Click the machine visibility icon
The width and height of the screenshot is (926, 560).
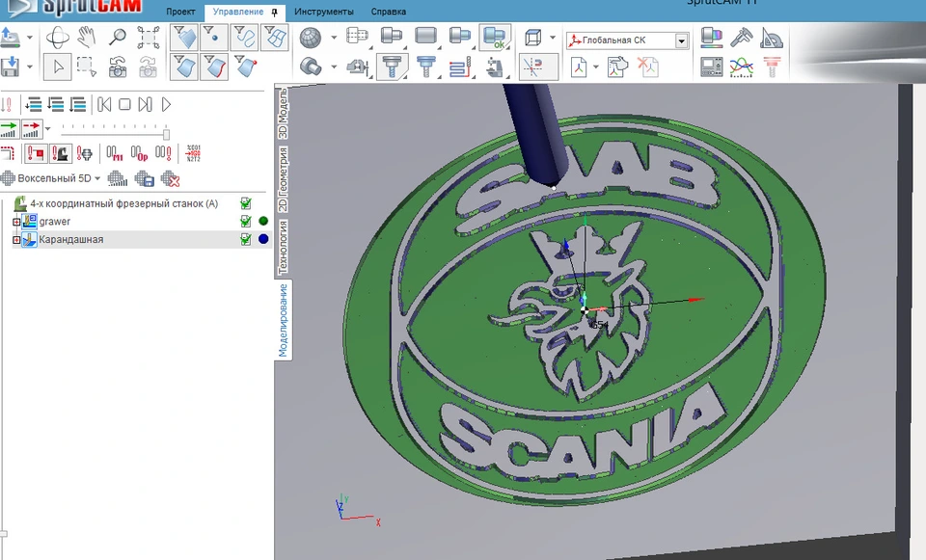tap(496, 67)
